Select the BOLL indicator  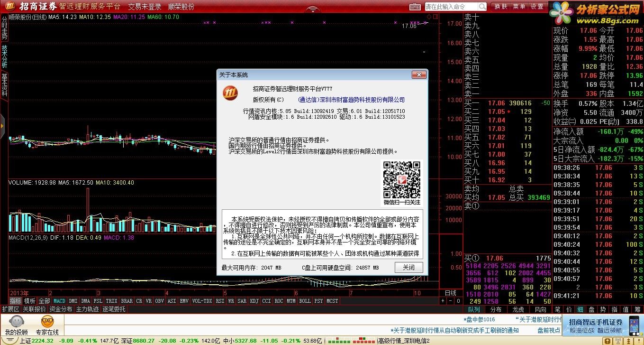pyautogui.click(x=305, y=301)
